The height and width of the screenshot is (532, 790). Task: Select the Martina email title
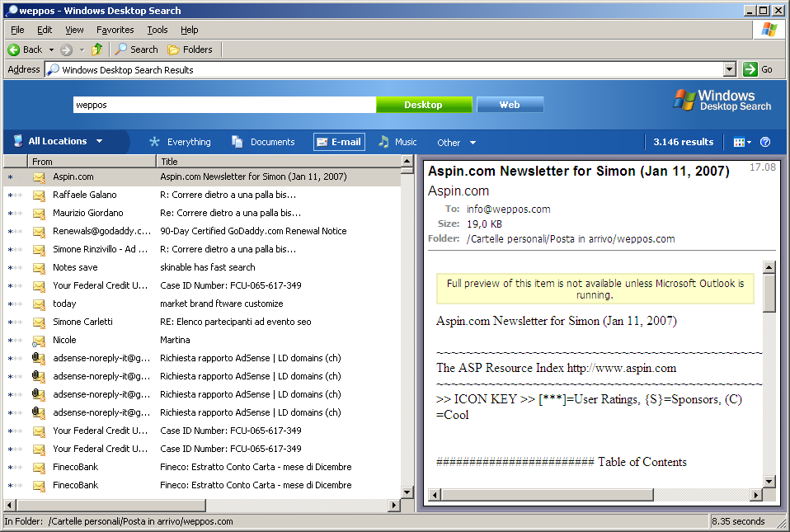(x=175, y=340)
